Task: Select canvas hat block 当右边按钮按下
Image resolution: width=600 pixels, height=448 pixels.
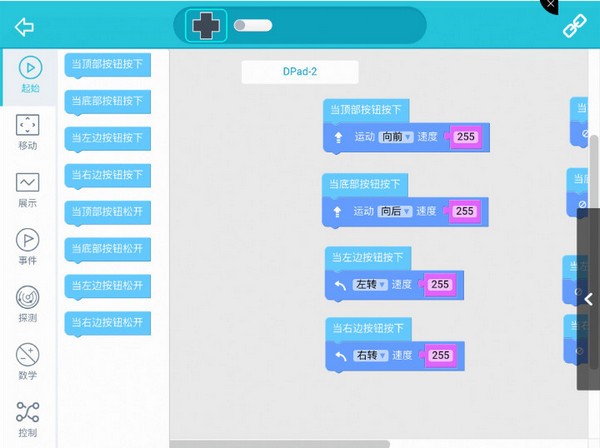Action: tap(369, 329)
